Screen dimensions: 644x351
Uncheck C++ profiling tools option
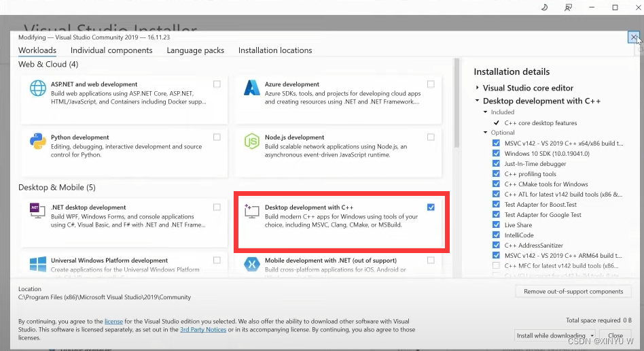click(496, 173)
